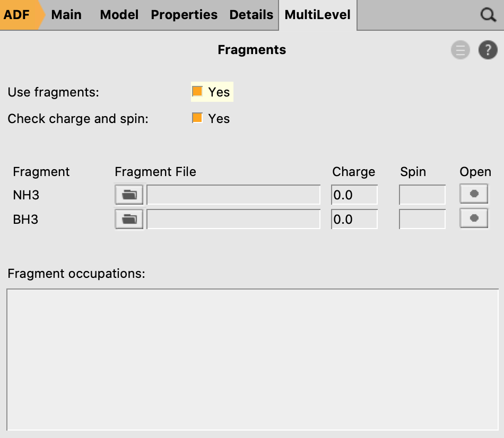
Task: Click the NH3 fragment file path field
Action: 233,195
